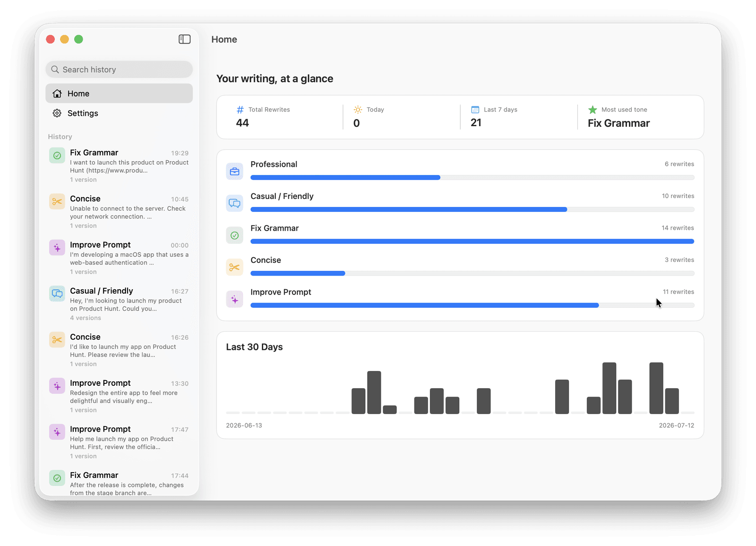The height and width of the screenshot is (546, 756).
Task: Click the Home house icon
Action: click(57, 94)
